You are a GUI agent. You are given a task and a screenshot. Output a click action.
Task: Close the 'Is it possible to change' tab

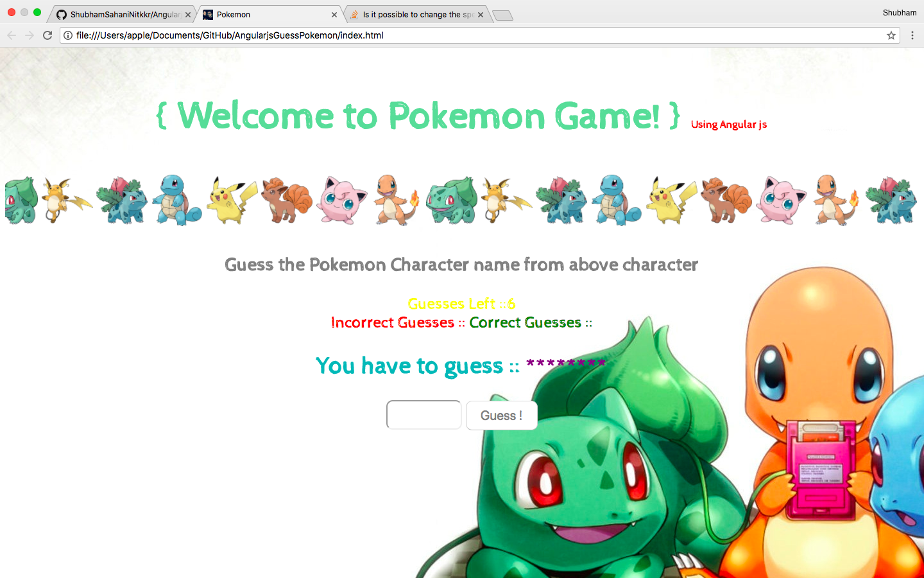(x=481, y=15)
